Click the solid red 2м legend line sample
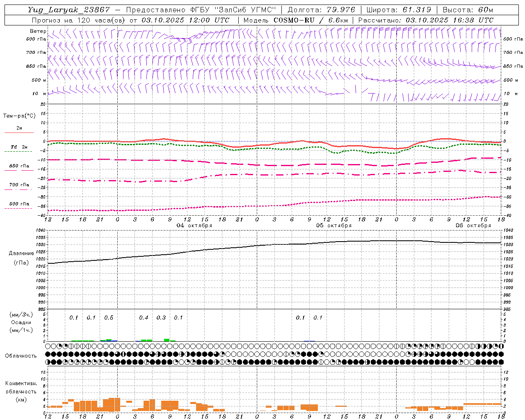 [19, 132]
